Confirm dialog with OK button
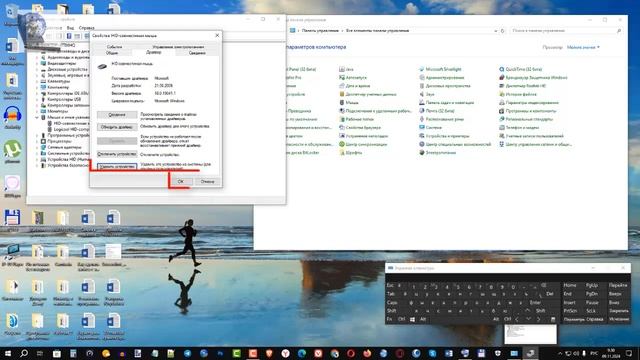This screenshot has width=640, height=360. point(181,181)
